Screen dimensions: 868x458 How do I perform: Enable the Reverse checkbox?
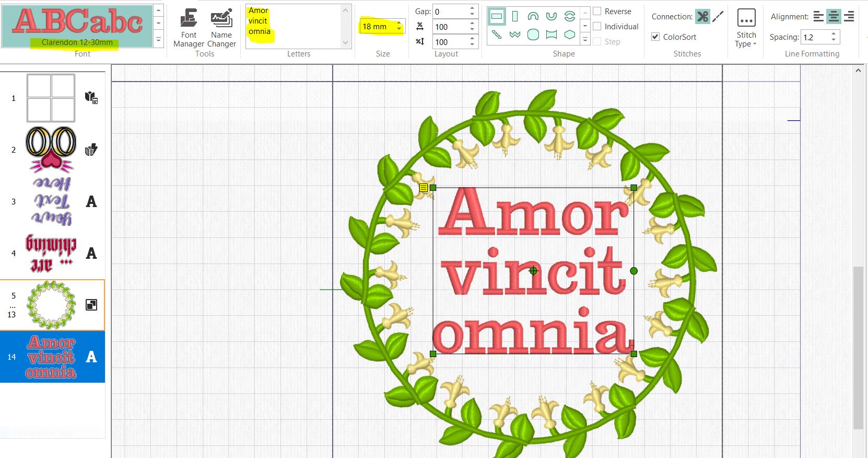click(x=597, y=11)
